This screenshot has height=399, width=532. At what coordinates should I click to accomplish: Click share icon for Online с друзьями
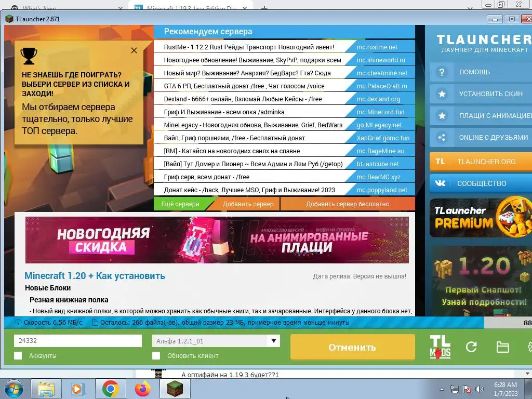[442, 137]
